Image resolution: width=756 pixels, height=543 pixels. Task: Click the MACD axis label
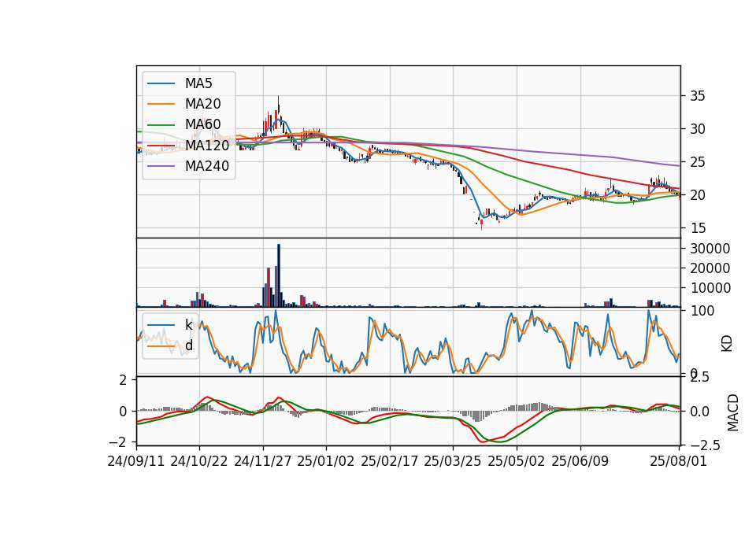tap(733, 412)
